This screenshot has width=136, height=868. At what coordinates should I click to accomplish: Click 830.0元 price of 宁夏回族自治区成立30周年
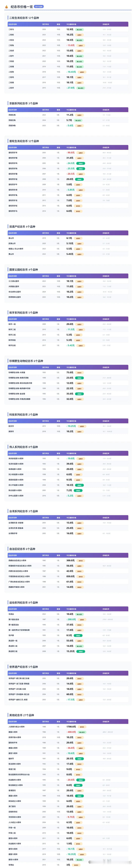coord(71,576)
